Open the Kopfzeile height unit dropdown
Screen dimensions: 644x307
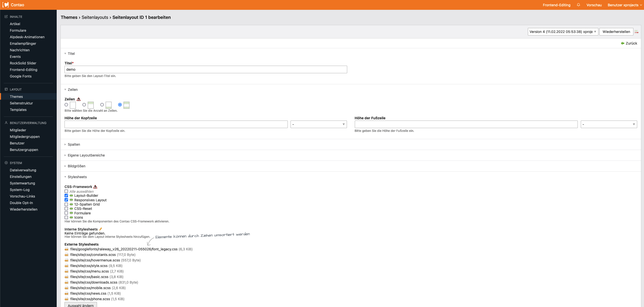click(x=318, y=124)
